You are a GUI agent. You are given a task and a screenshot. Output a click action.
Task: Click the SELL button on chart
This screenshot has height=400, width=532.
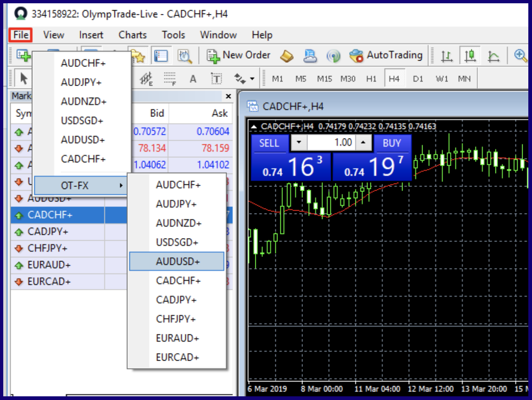(x=269, y=143)
